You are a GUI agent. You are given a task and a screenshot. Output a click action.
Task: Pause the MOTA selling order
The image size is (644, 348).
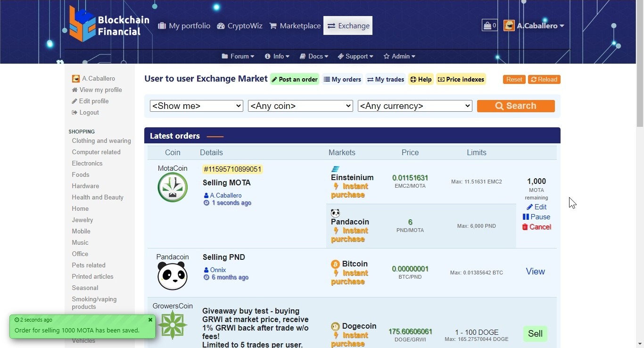click(537, 217)
